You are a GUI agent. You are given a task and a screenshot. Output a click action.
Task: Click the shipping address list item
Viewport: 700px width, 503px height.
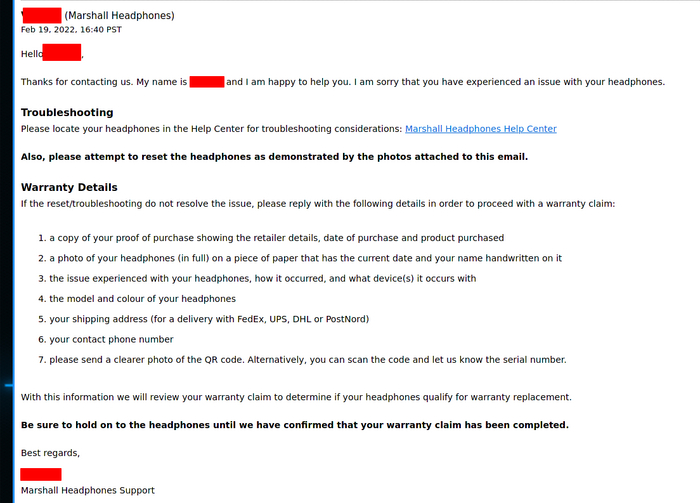[x=209, y=319]
